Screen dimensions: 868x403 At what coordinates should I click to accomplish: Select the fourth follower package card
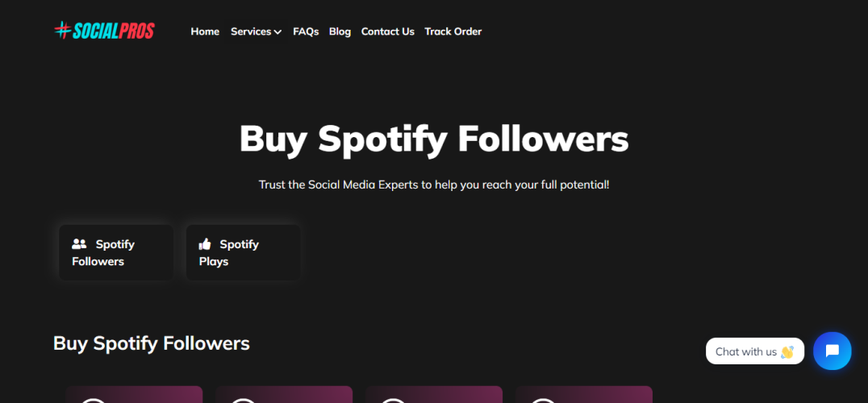[x=583, y=395]
